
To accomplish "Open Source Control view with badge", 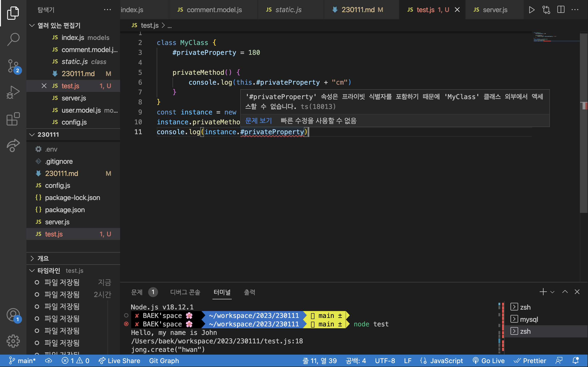I will click(x=13, y=66).
